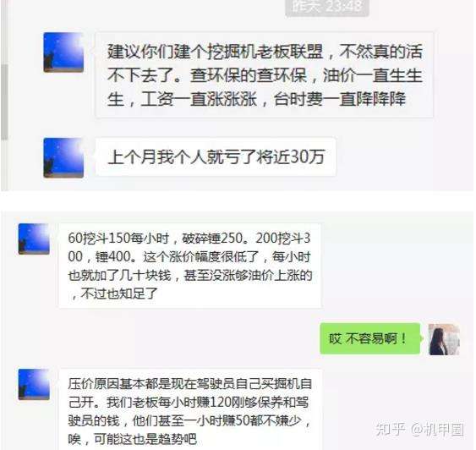
Task: Click text '不过也知足了' in price message
Action: 119,294
